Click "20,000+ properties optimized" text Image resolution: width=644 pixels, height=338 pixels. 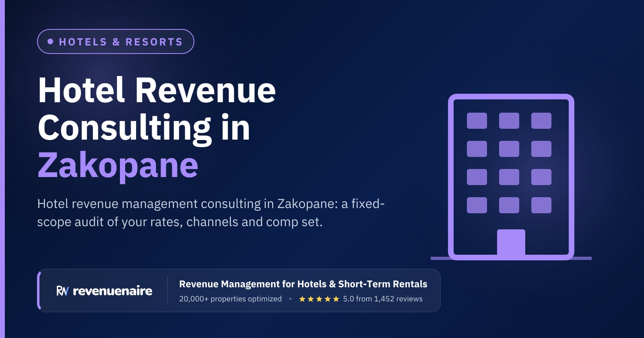(230, 299)
